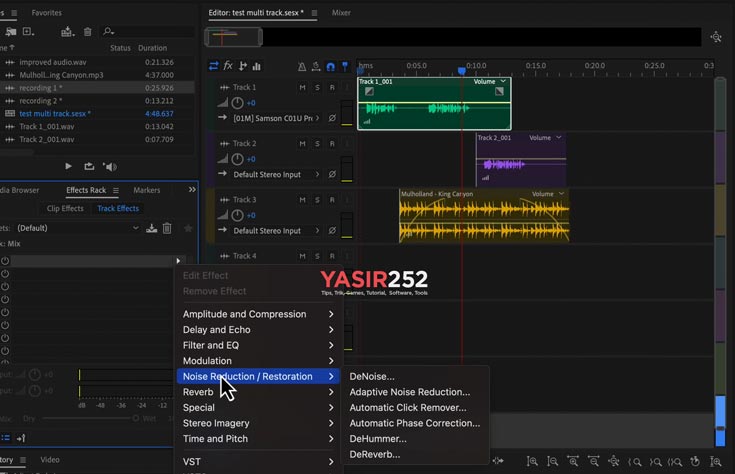Screen dimensions: 735x474
Task: Arm Track 2 for recording
Action: [x=332, y=143]
